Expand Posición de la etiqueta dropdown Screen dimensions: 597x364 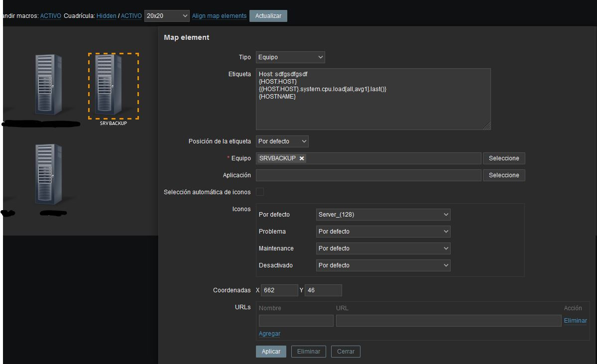tap(282, 141)
